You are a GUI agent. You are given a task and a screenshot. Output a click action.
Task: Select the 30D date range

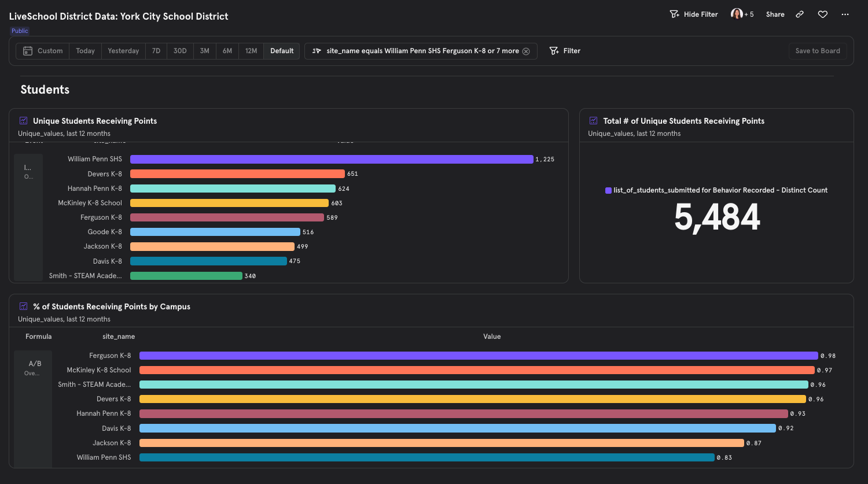tap(180, 51)
